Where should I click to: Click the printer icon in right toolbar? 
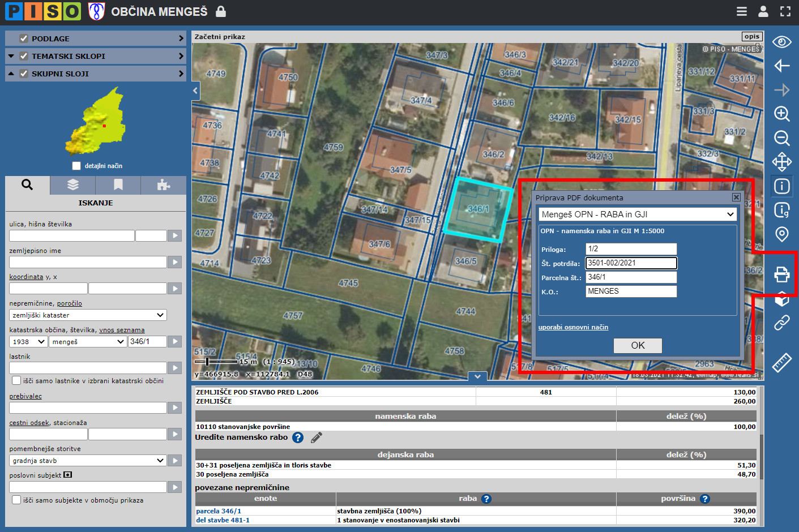pyautogui.click(x=781, y=274)
